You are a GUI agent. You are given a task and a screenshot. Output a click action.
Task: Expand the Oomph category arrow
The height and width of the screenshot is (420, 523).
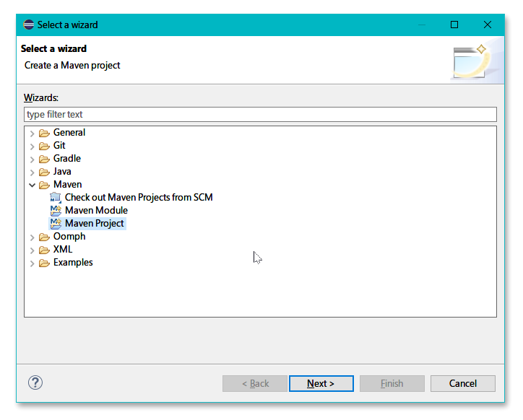32,237
